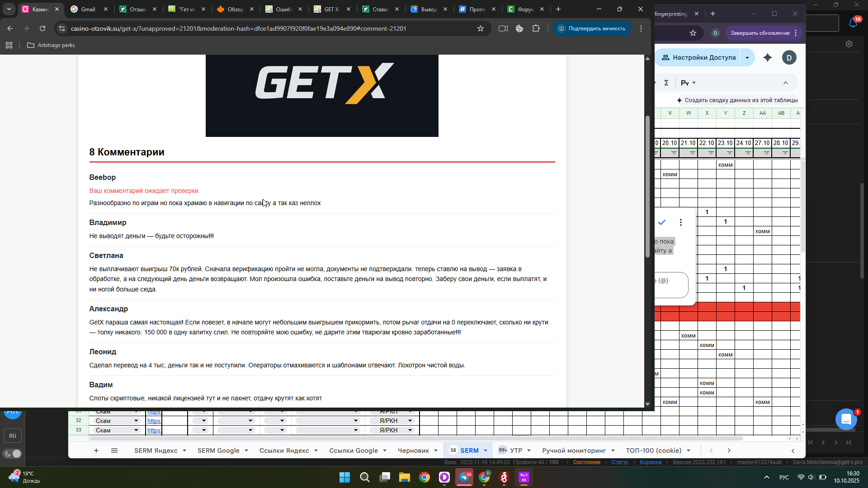Open Я/РКН dropdown in row 33
This screenshot has width=868, height=488.
pos(410,430)
